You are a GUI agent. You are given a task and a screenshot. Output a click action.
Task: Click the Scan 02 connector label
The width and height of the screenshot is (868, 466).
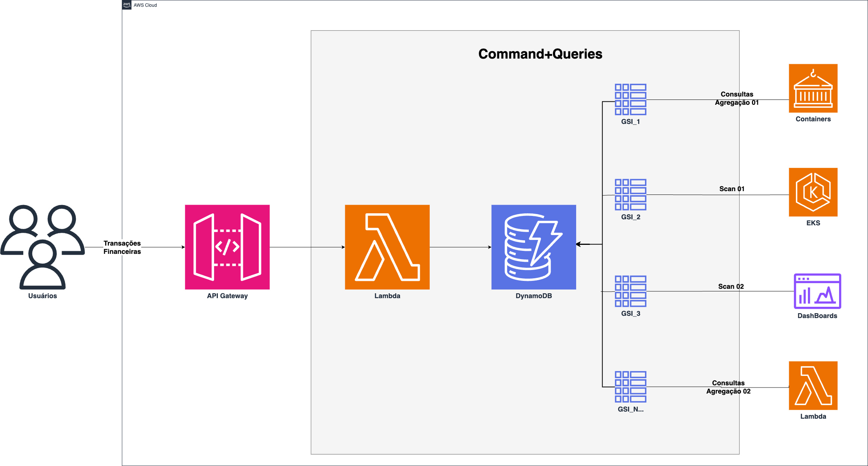coord(731,287)
